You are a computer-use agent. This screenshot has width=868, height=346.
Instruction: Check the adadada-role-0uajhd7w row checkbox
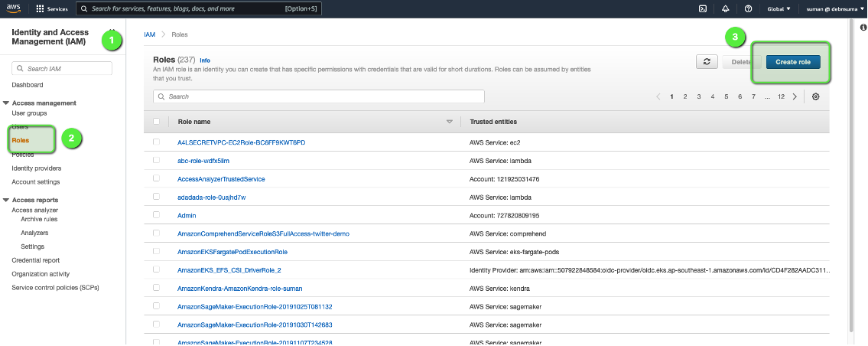[x=156, y=197]
